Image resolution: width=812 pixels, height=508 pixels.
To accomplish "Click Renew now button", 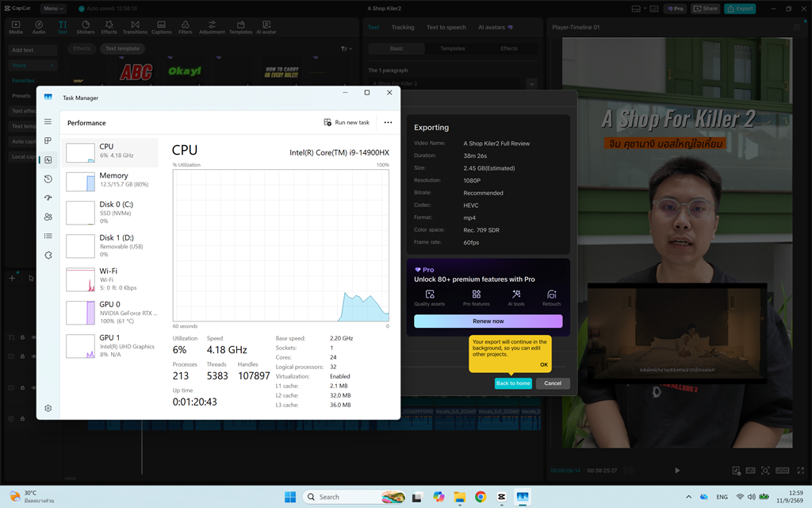I will click(488, 321).
